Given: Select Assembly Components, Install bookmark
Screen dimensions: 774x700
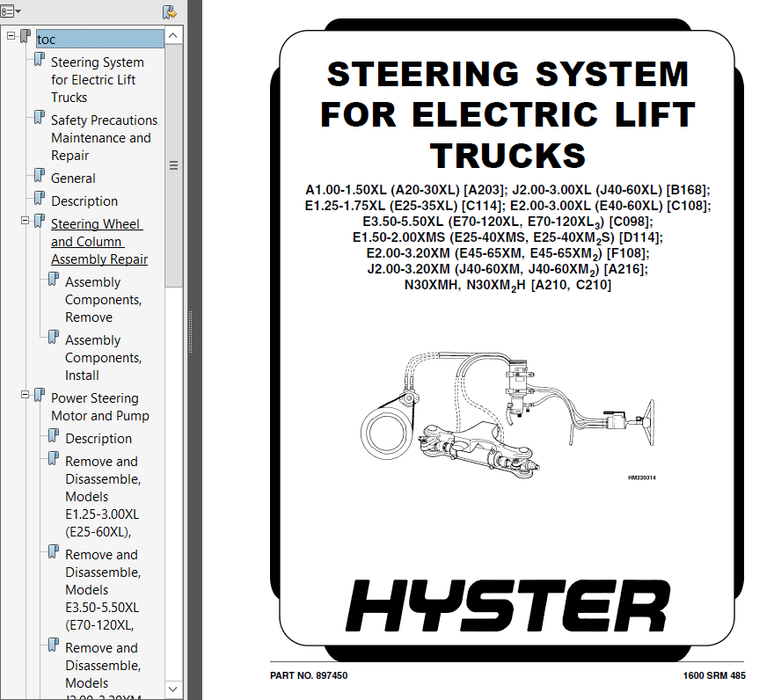Looking at the screenshot, I should click(103, 358).
